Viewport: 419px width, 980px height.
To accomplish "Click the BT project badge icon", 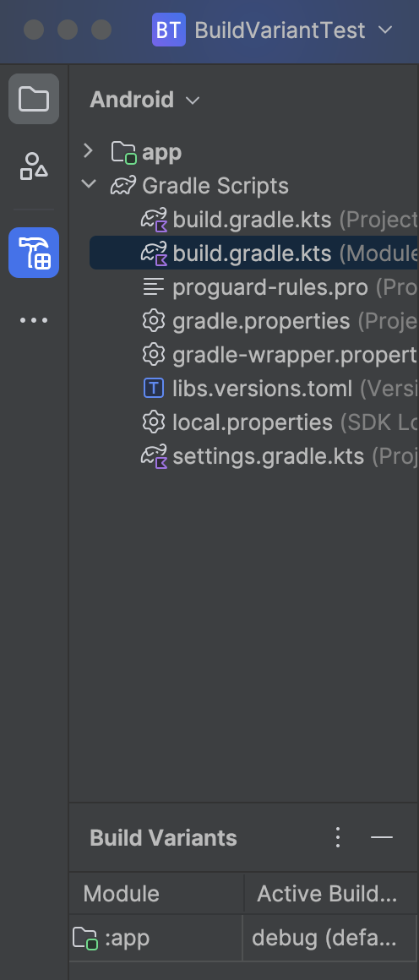I will coord(169,30).
